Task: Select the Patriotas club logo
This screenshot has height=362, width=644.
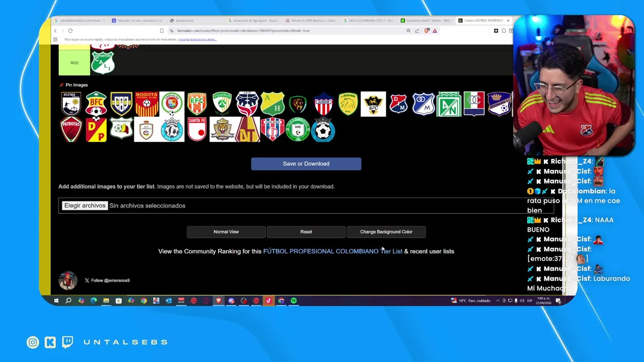Action: [x=71, y=129]
